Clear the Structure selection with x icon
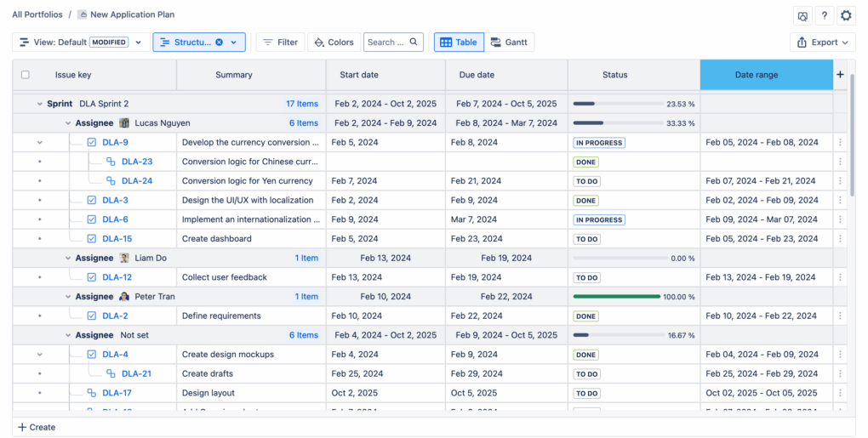868x438 pixels. tap(220, 42)
